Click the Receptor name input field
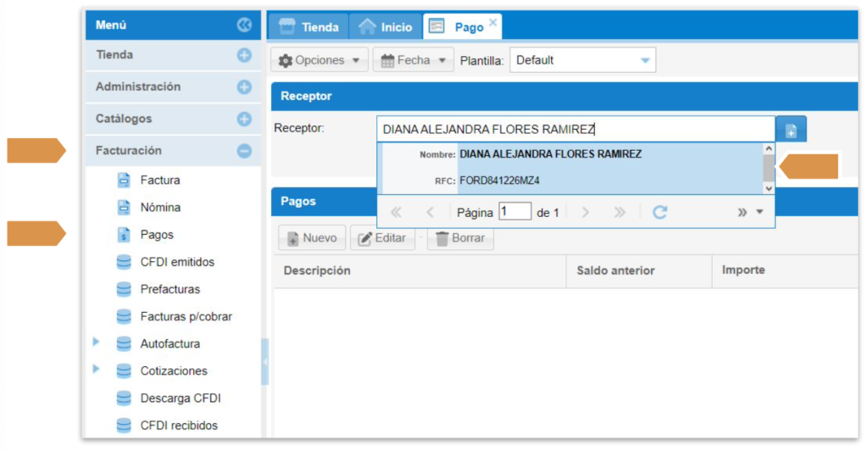The height and width of the screenshot is (451, 868). click(x=575, y=129)
